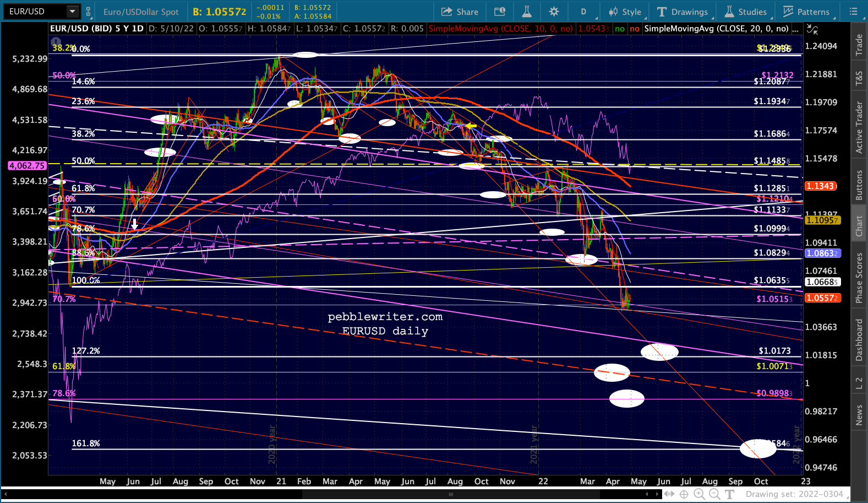Click the ask price A: 1.05584

(313, 16)
